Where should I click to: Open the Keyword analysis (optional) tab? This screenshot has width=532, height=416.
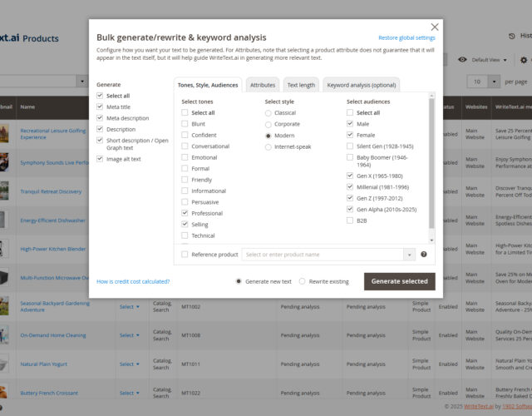click(361, 85)
